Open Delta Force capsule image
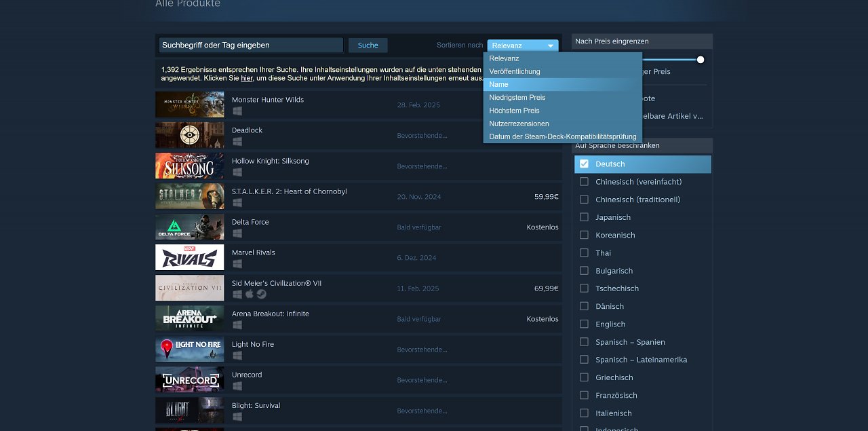Image resolution: width=868 pixels, height=431 pixels. pyautogui.click(x=189, y=227)
